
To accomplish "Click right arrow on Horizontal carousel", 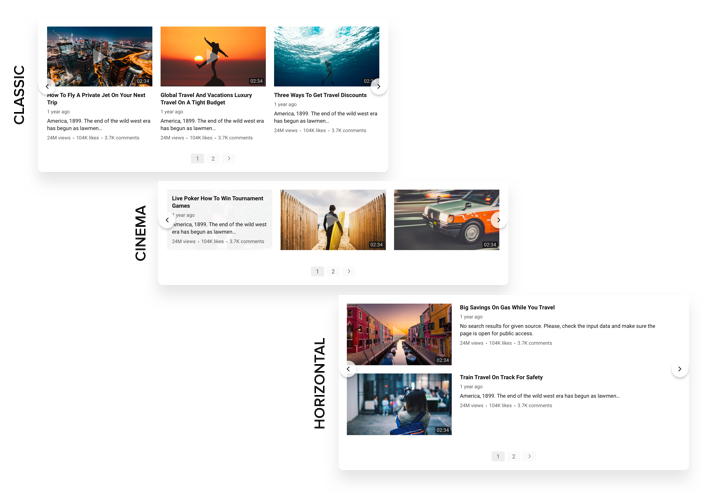I will (679, 369).
